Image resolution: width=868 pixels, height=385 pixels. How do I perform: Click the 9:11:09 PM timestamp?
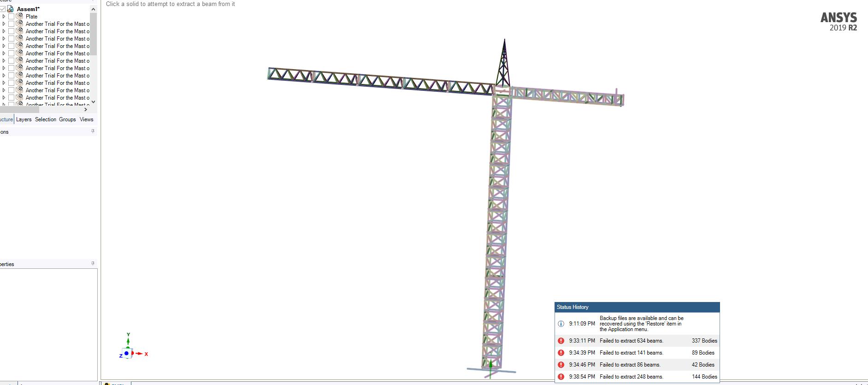point(582,324)
